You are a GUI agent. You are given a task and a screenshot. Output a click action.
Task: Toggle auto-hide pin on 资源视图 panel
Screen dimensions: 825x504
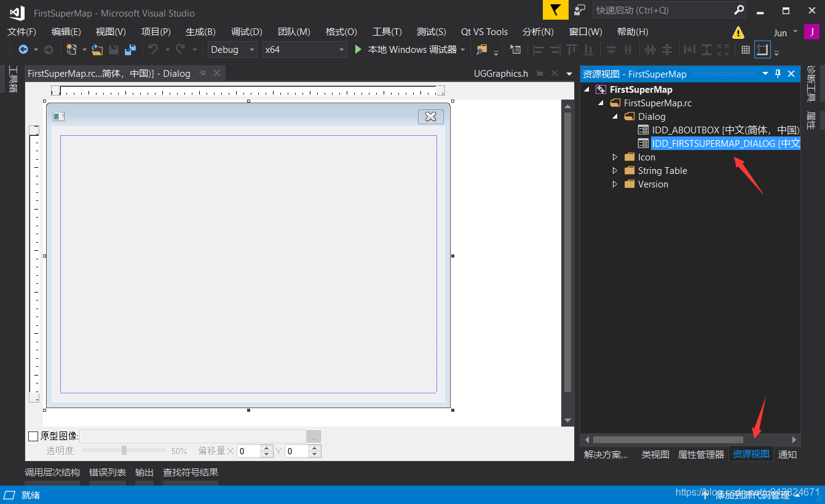point(778,73)
